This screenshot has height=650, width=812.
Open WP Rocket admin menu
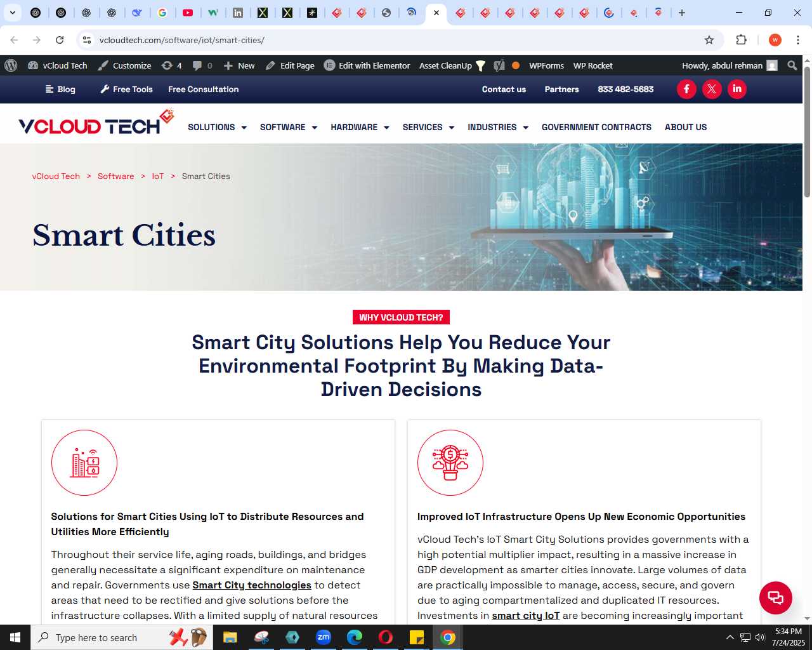593,65
